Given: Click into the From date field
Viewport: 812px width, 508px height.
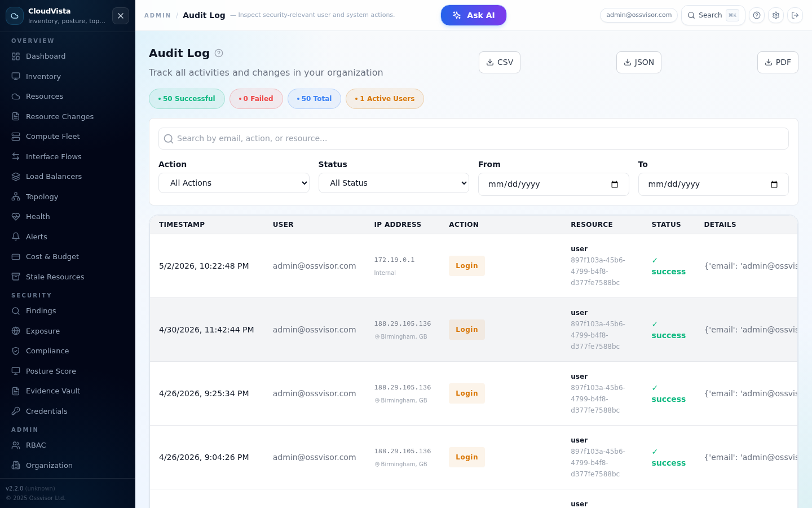Looking at the screenshot, I should tap(554, 185).
